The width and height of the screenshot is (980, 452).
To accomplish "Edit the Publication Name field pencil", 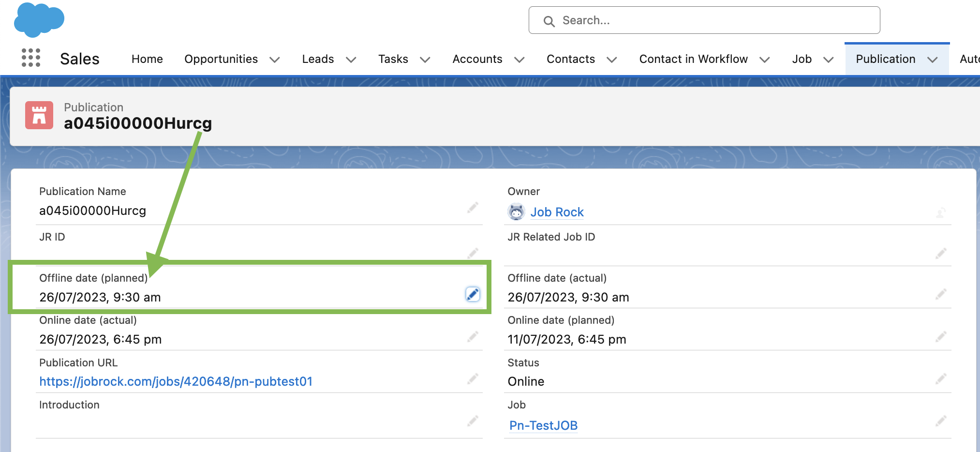I will (x=473, y=208).
